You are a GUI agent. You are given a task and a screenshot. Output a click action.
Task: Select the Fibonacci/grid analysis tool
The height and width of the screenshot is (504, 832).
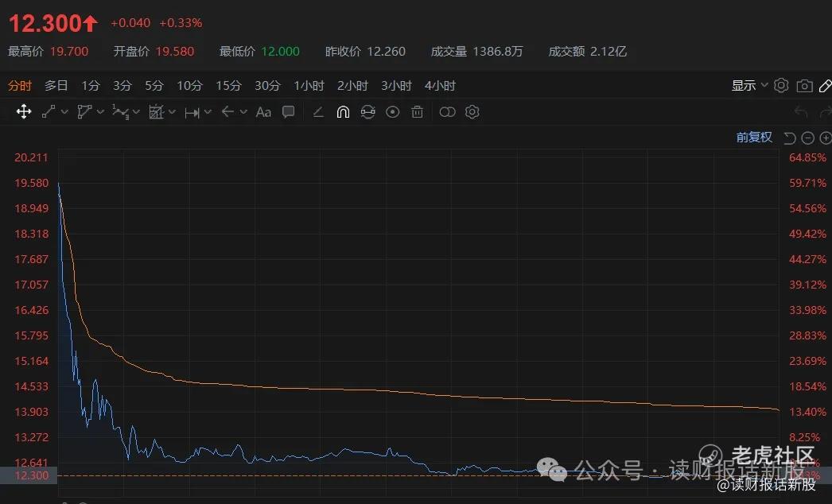pyautogui.click(x=156, y=111)
